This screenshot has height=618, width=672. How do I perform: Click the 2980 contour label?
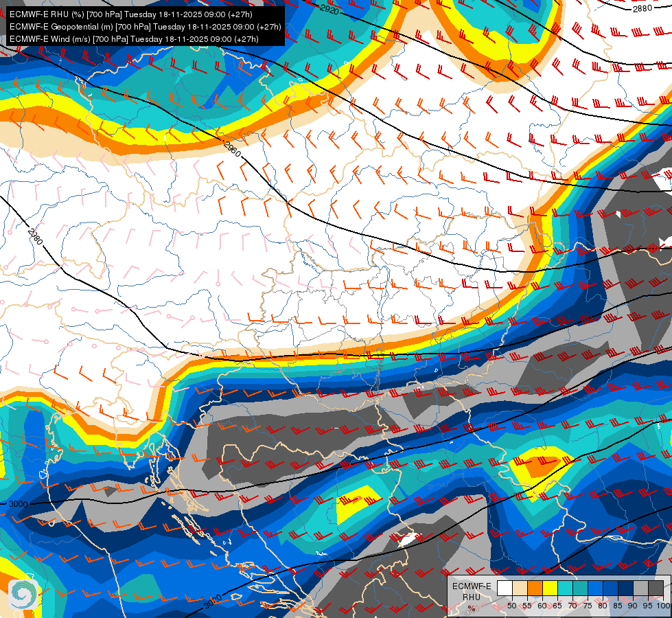pos(35,236)
